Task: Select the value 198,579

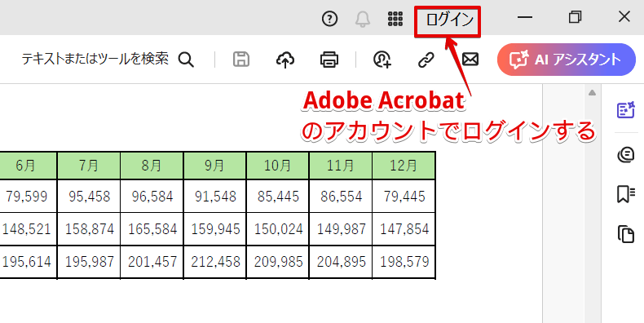Action: 404,261
